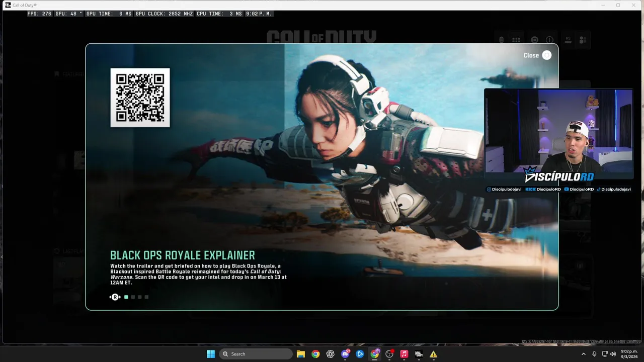Image resolution: width=644 pixels, height=362 pixels.
Task: Open the clock and date 9/3/2026
Action: point(629,354)
